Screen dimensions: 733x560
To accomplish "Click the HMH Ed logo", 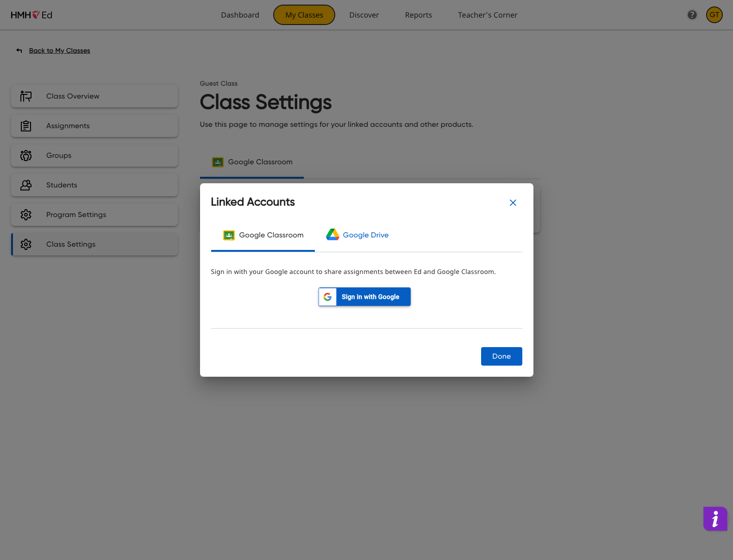I will click(x=31, y=15).
